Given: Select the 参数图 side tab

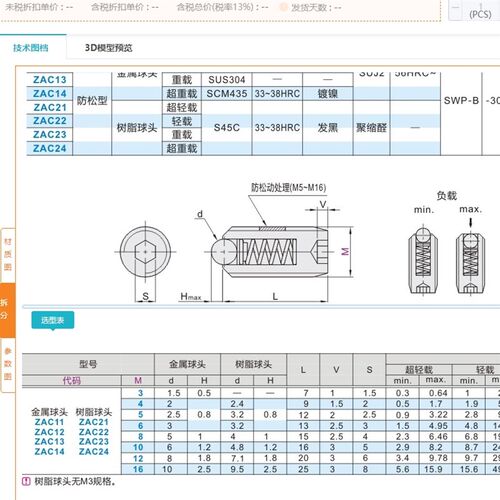Looking at the screenshot, I should 8,364.
